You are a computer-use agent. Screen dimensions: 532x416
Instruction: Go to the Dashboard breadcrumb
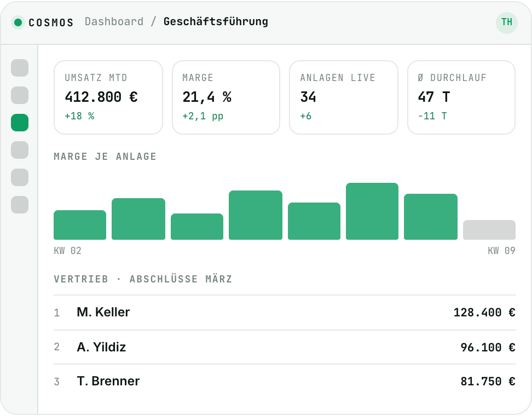[114, 22]
